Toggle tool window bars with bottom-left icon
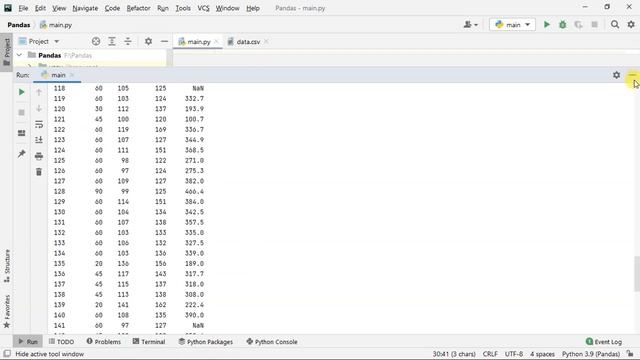The width and height of the screenshot is (640, 360). [x=7, y=353]
